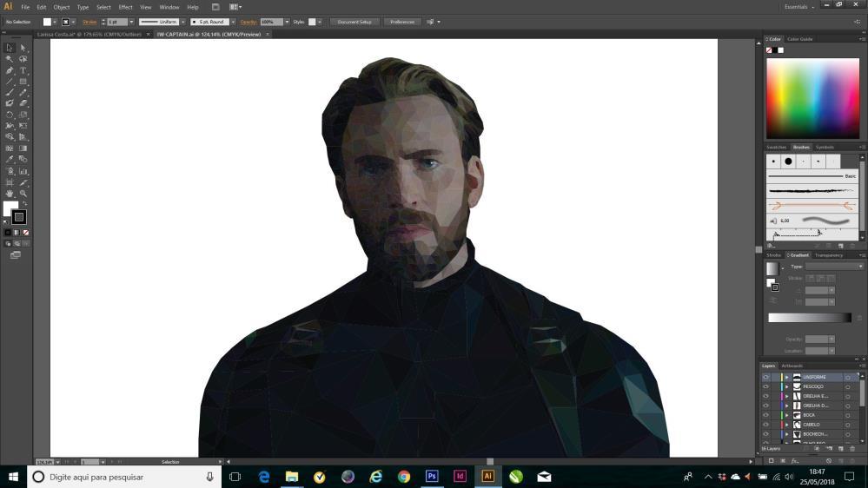868x488 pixels.
Task: Click the Delete Selection trash icon in Layers
Action: [x=852, y=449]
